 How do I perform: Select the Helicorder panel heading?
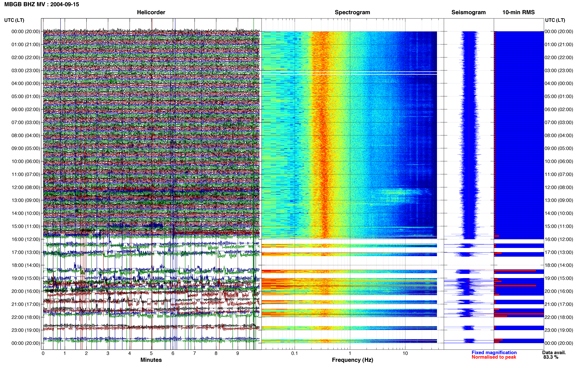[x=151, y=12]
